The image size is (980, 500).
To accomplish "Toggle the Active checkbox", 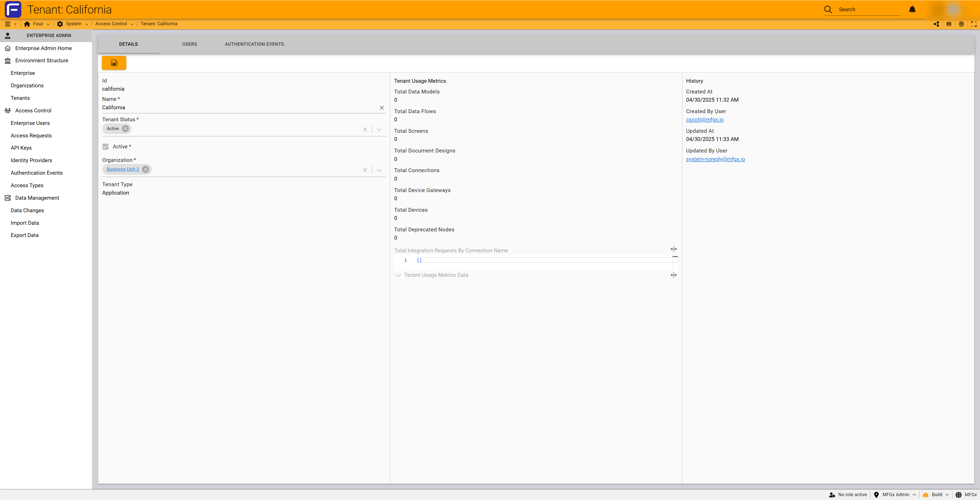I will click(x=105, y=147).
